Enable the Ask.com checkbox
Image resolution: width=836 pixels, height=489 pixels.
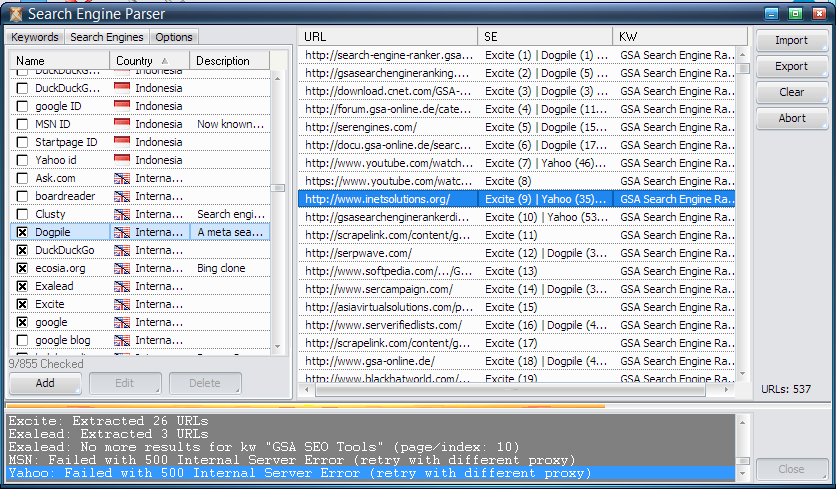[x=22, y=178]
